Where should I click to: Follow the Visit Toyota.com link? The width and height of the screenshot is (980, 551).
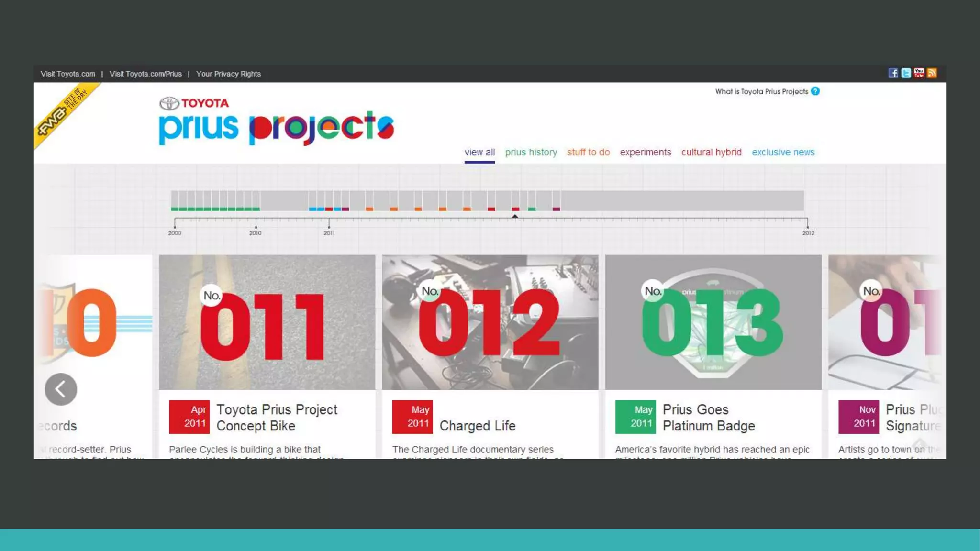click(68, 74)
